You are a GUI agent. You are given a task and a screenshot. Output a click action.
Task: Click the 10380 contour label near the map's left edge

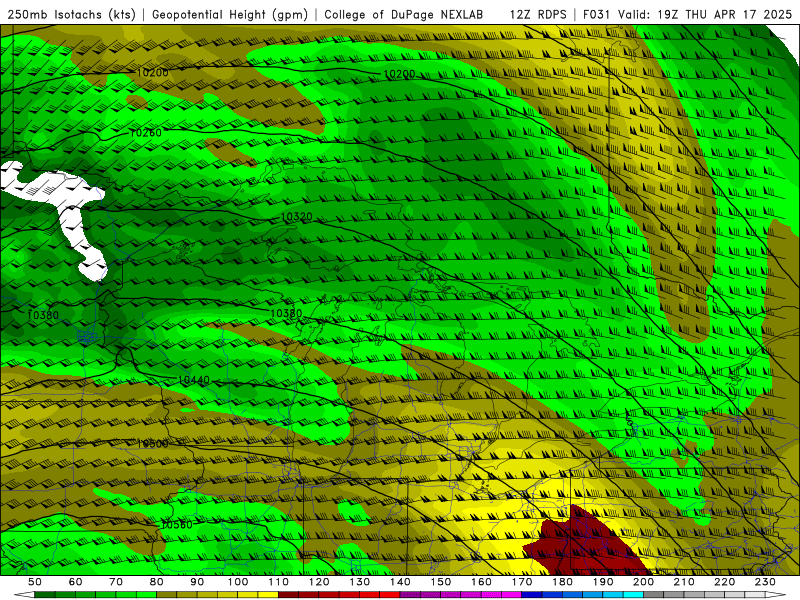pos(43,315)
